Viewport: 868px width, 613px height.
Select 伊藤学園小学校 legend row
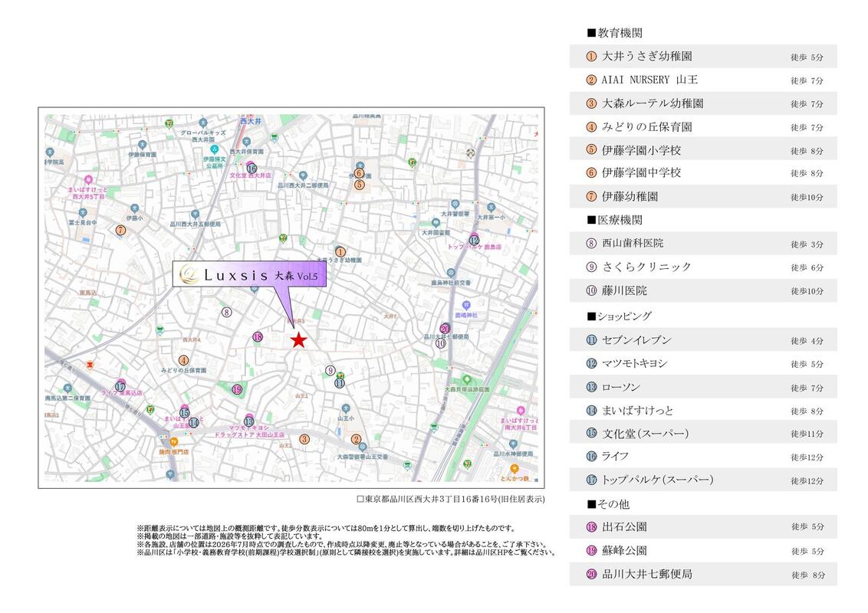pyautogui.click(x=703, y=150)
